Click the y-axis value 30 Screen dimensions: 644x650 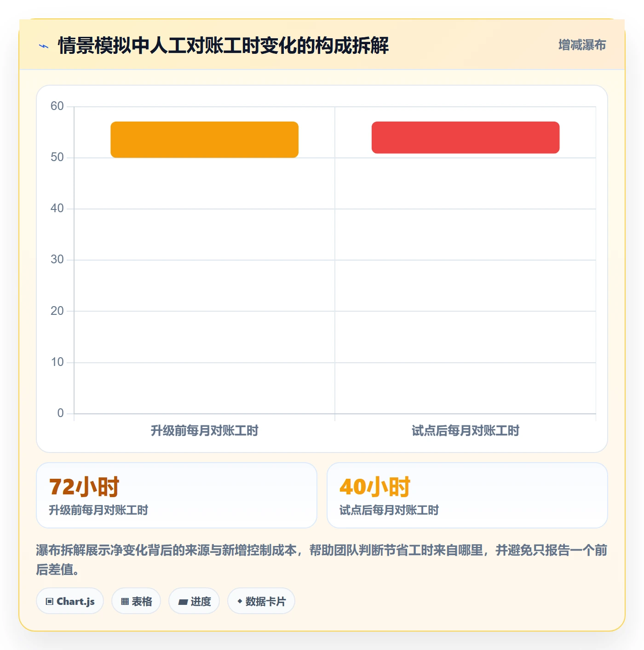coord(57,260)
